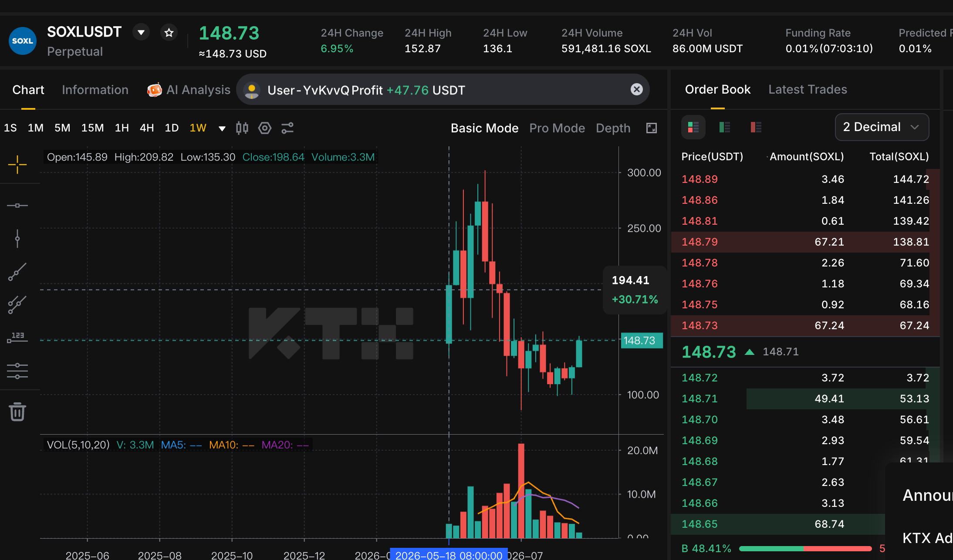This screenshot has width=953, height=560.
Task: Add SOXLUSDT to favorites with star
Action: pos(169,32)
